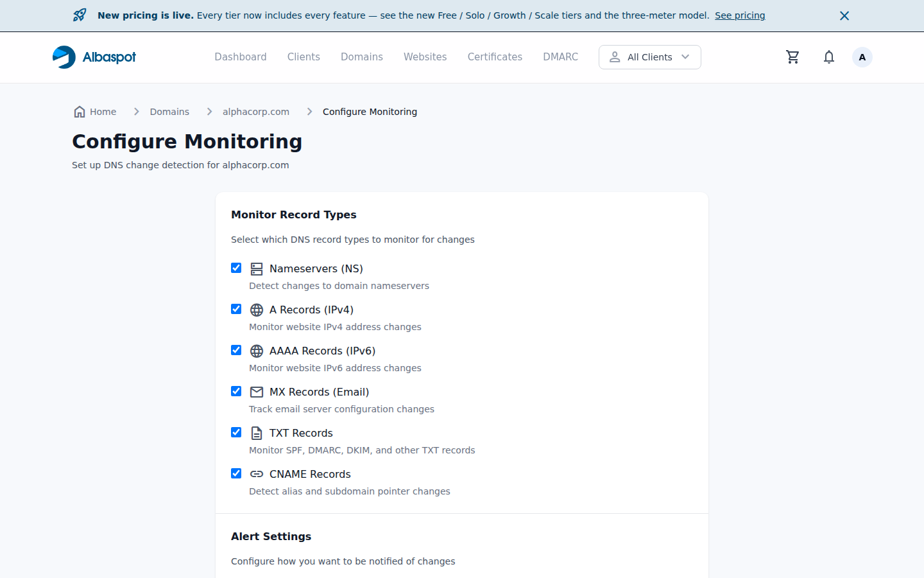Viewport: 924px width, 578px height.
Task: Click the Nameservers (NS) label
Action: tap(316, 268)
